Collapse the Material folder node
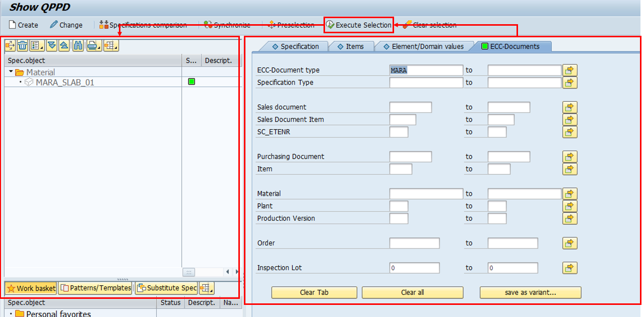The height and width of the screenshot is (317, 644). [11, 72]
